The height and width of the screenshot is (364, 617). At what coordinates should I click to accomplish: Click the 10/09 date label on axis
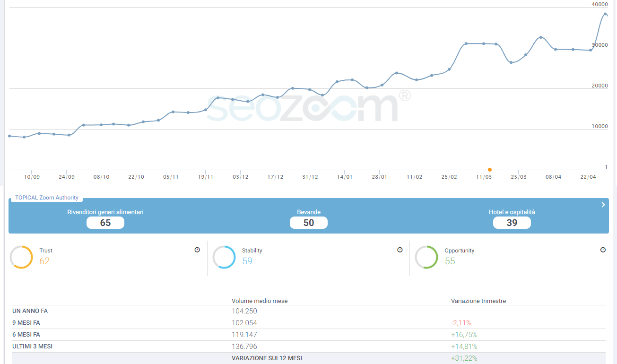point(32,177)
